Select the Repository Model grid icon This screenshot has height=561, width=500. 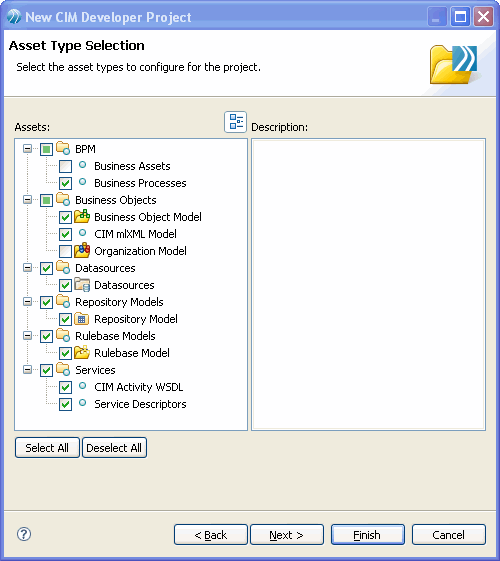coord(82,319)
